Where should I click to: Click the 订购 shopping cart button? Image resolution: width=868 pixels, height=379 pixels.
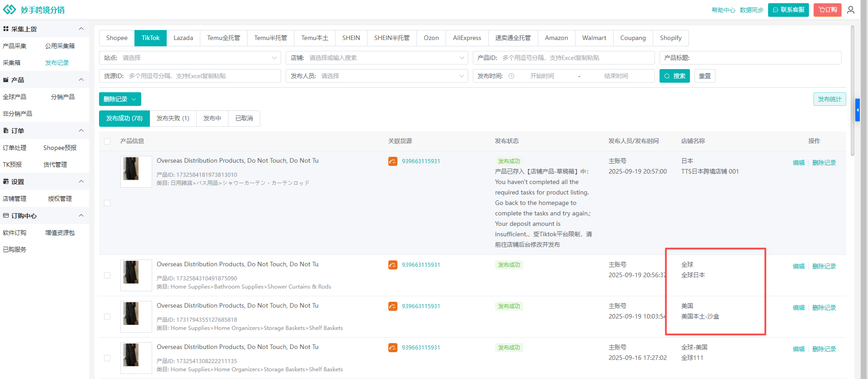(x=827, y=10)
